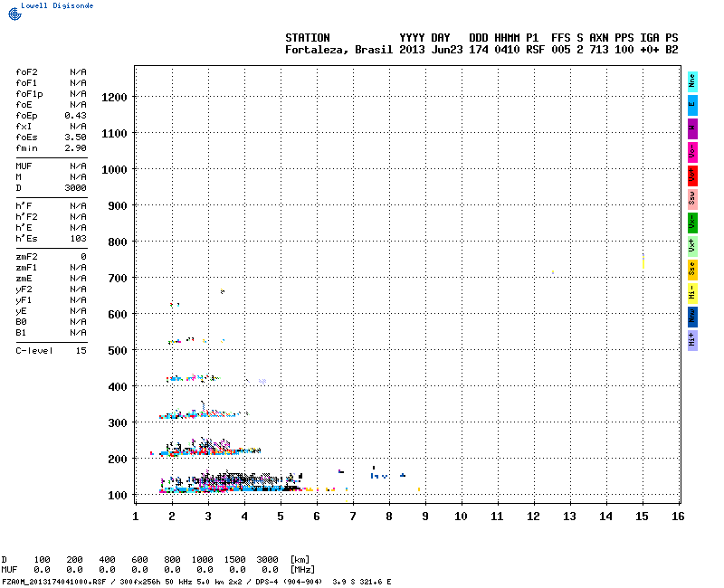Click the 16 MHz frequency axis label

coord(678,517)
